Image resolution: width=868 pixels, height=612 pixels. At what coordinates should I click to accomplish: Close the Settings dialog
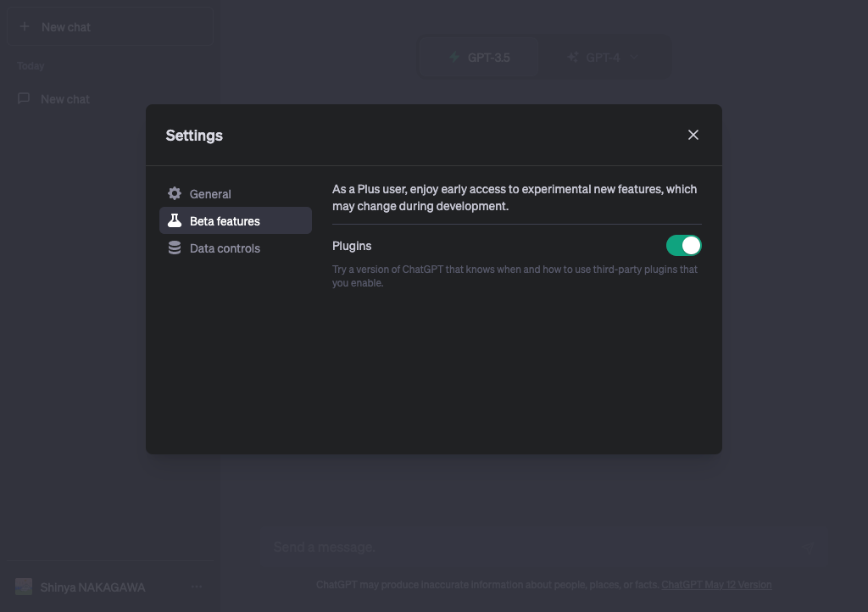[693, 135]
